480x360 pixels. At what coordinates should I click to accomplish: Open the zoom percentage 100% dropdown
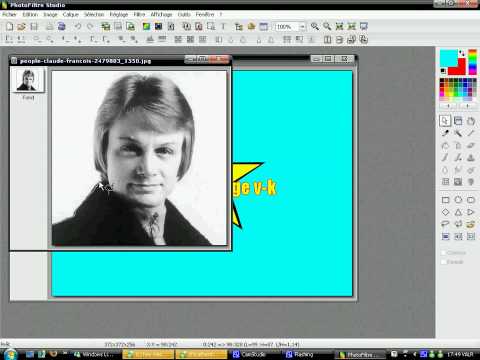pyautogui.click(x=302, y=27)
